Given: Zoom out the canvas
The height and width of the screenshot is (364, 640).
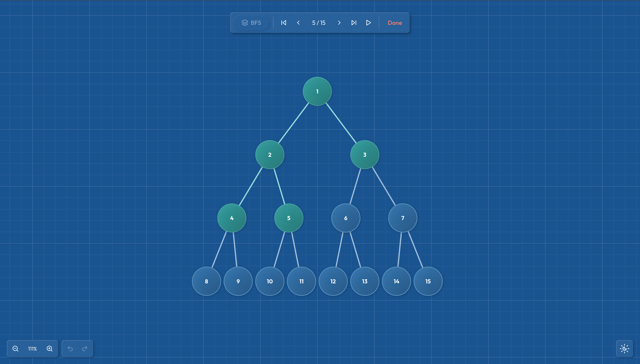Looking at the screenshot, I should (x=15, y=349).
